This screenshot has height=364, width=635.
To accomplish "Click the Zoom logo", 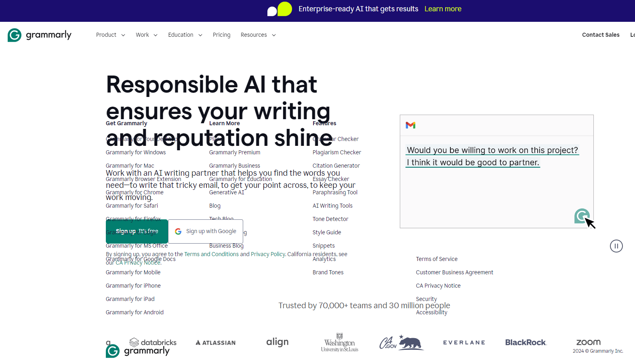I will [588, 342].
